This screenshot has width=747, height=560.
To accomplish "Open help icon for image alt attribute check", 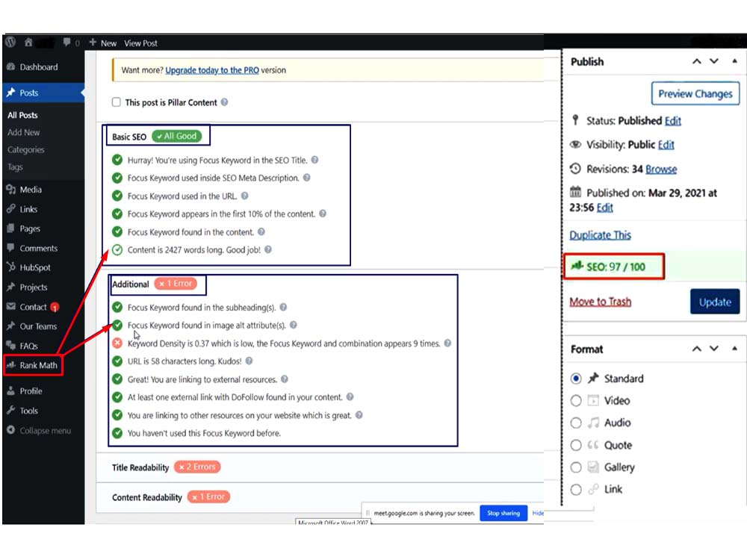I will pyautogui.click(x=294, y=326).
